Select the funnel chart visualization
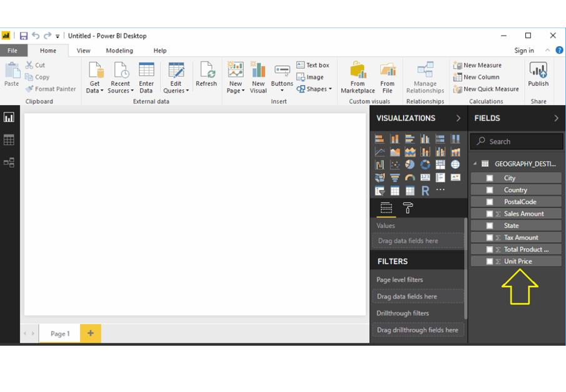 coord(395,178)
